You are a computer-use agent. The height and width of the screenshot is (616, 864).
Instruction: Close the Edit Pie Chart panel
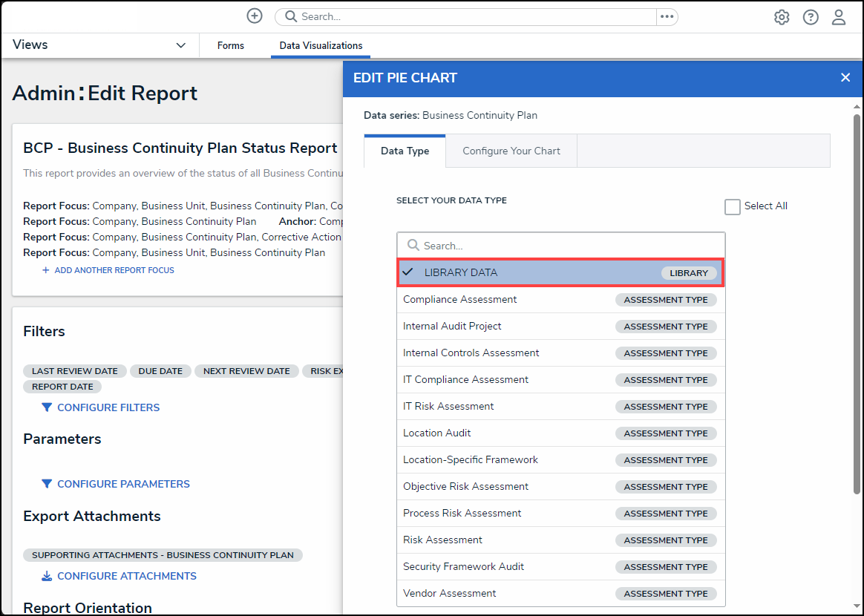[x=845, y=78]
